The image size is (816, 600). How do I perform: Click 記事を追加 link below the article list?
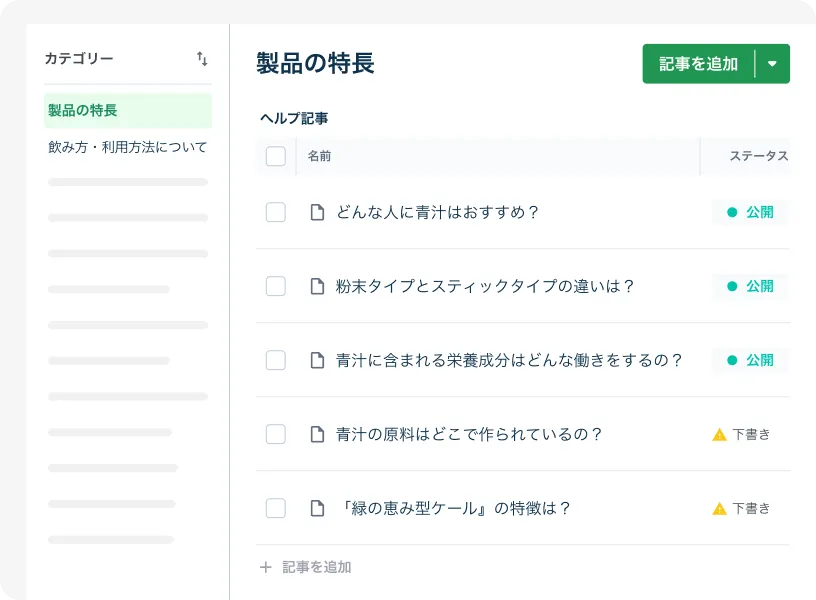pos(316,567)
